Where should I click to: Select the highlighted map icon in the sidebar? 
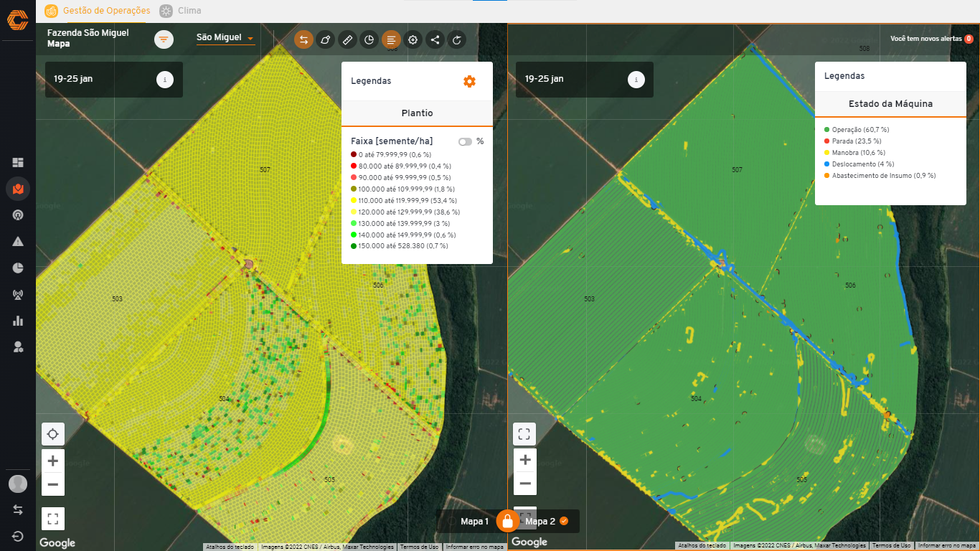pos(18,189)
